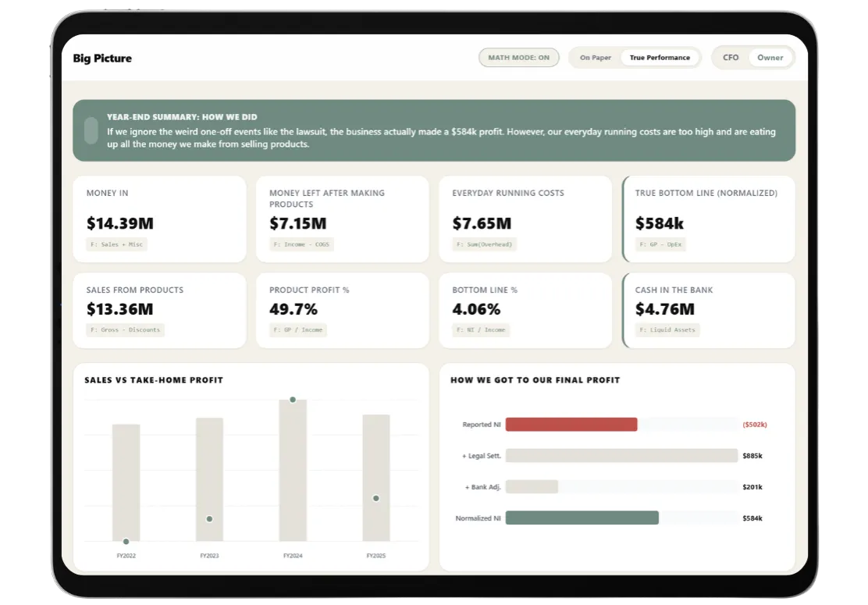This screenshot has height=605, width=868.
Task: Click the FY2025 axis label
Action: (x=376, y=555)
